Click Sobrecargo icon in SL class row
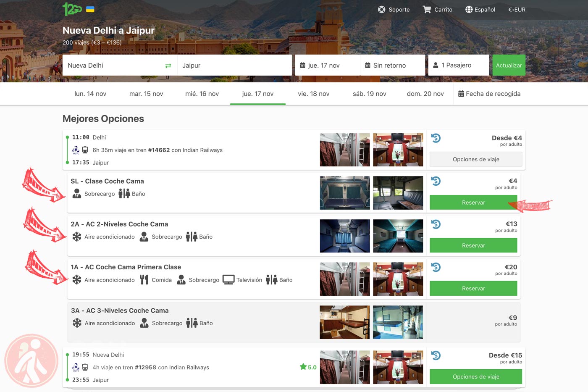 click(x=77, y=194)
